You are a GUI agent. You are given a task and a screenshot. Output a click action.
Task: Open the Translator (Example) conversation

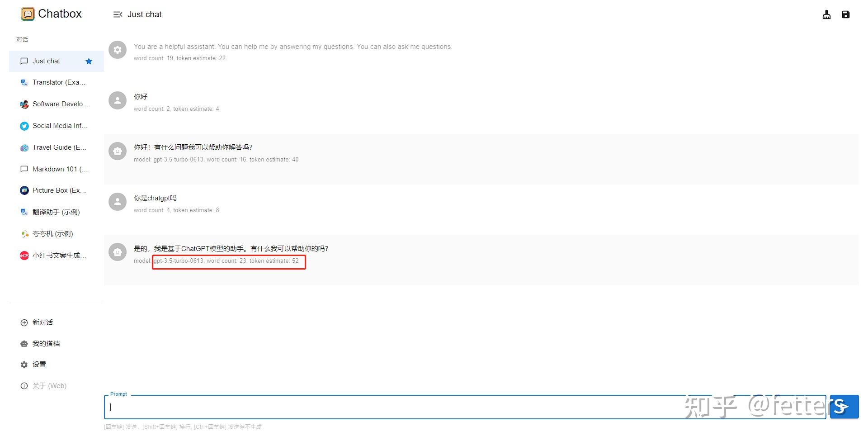click(x=57, y=82)
